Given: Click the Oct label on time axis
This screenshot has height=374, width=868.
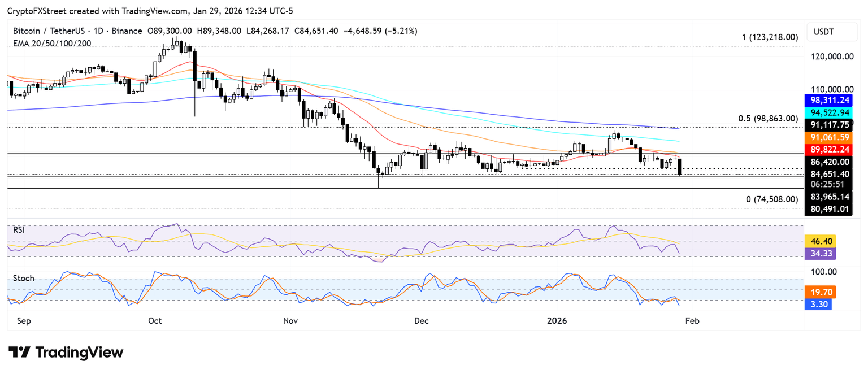Looking at the screenshot, I should [155, 321].
